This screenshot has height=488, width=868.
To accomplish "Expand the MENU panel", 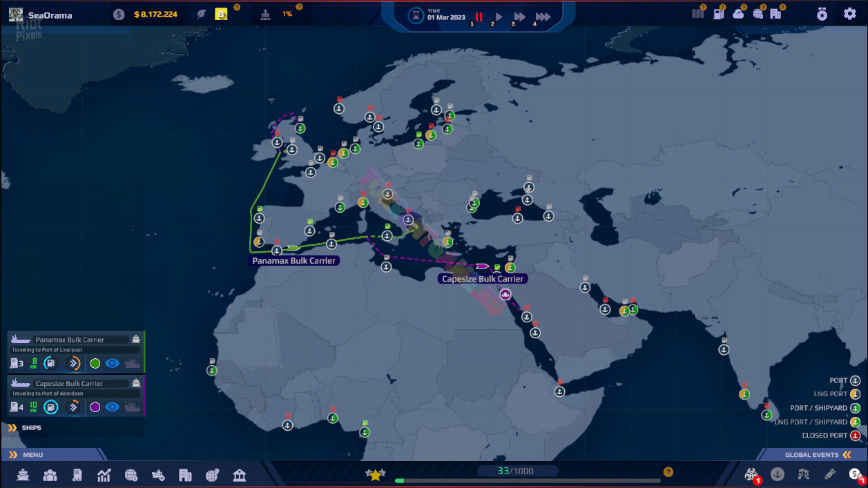I will pyautogui.click(x=12, y=455).
